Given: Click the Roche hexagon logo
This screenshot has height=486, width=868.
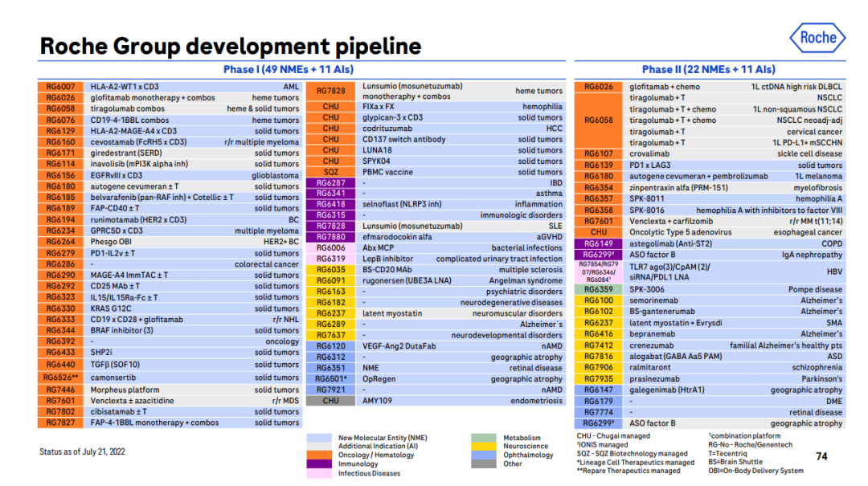Looking at the screenshot, I should [x=817, y=38].
